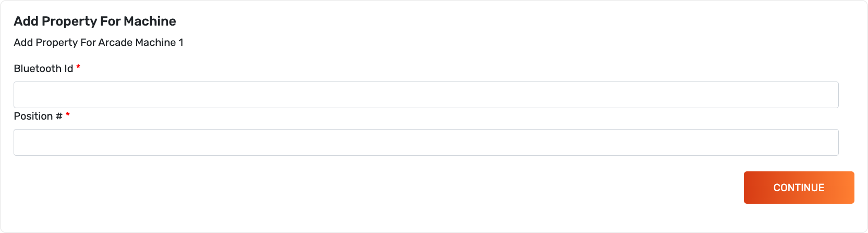Click the Position # label

(38, 116)
